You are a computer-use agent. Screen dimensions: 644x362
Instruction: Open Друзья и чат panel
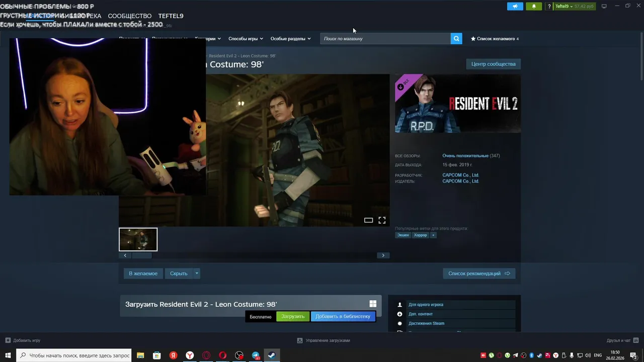[x=618, y=340]
